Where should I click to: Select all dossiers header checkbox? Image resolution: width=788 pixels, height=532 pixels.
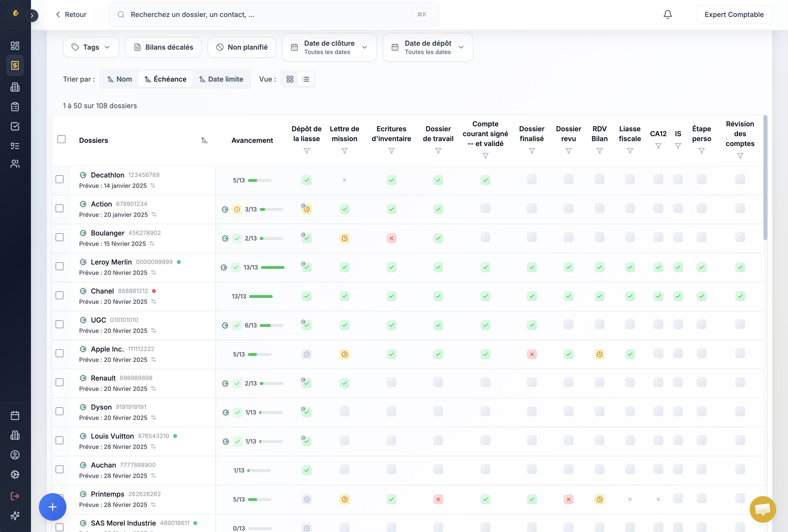pos(61,139)
